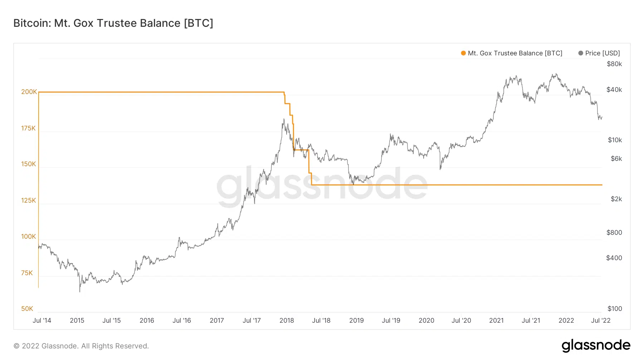Toggle the Price [USD] legend label
The height and width of the screenshot is (362, 644).
coord(602,53)
